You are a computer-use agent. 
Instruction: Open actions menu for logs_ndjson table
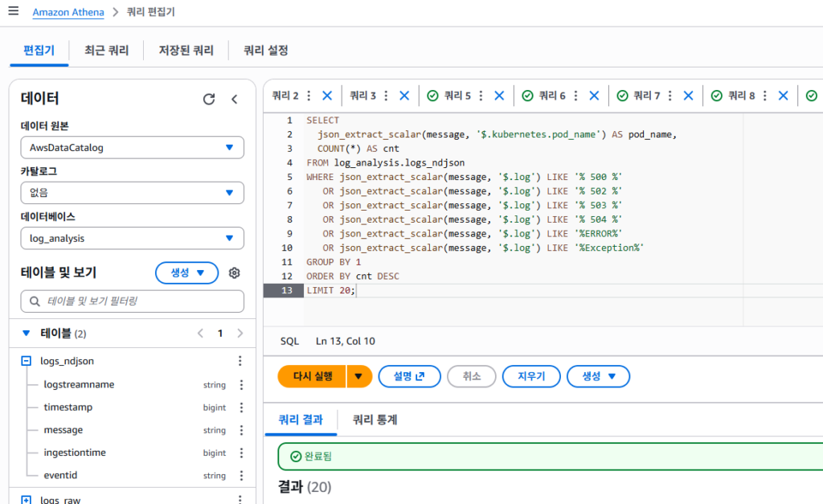pyautogui.click(x=240, y=362)
